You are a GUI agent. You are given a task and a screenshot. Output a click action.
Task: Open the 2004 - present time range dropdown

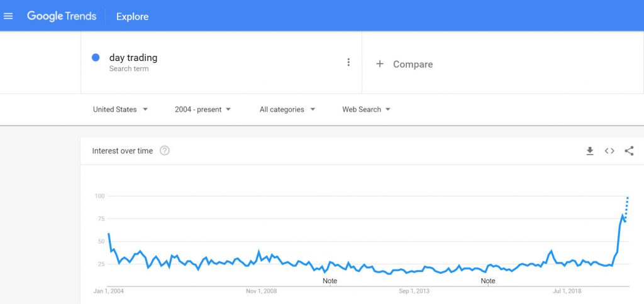tap(203, 109)
